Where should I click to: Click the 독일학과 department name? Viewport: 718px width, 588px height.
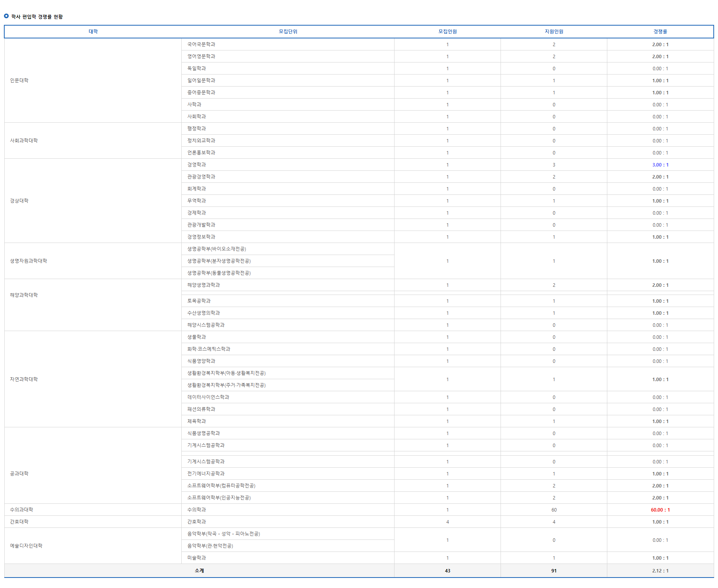(x=196, y=68)
